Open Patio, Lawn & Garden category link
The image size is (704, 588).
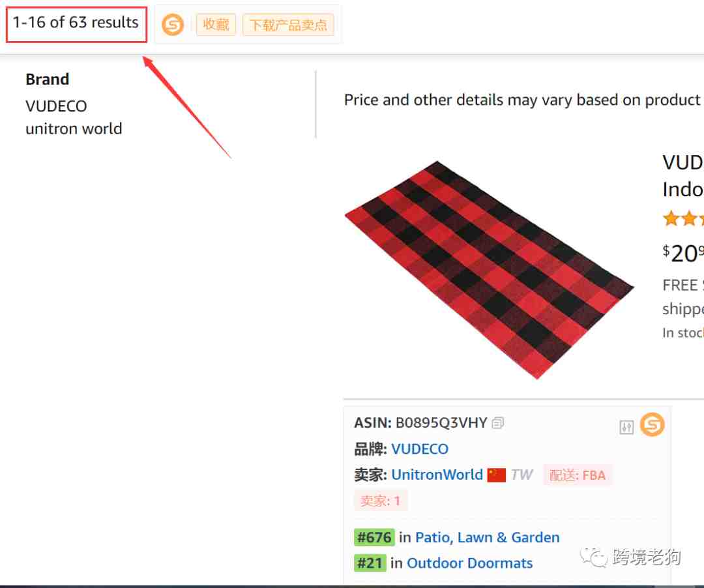(487, 537)
